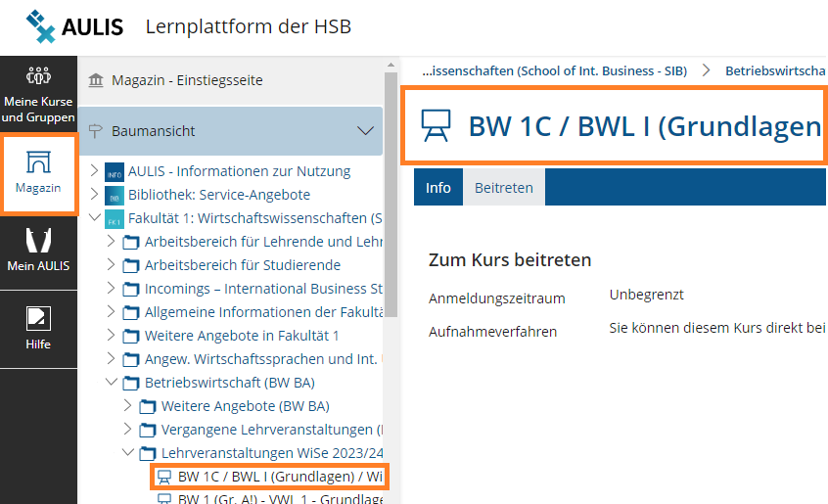The image size is (828, 504).
Task: Switch to the Beitreten tab
Action: pos(504,187)
